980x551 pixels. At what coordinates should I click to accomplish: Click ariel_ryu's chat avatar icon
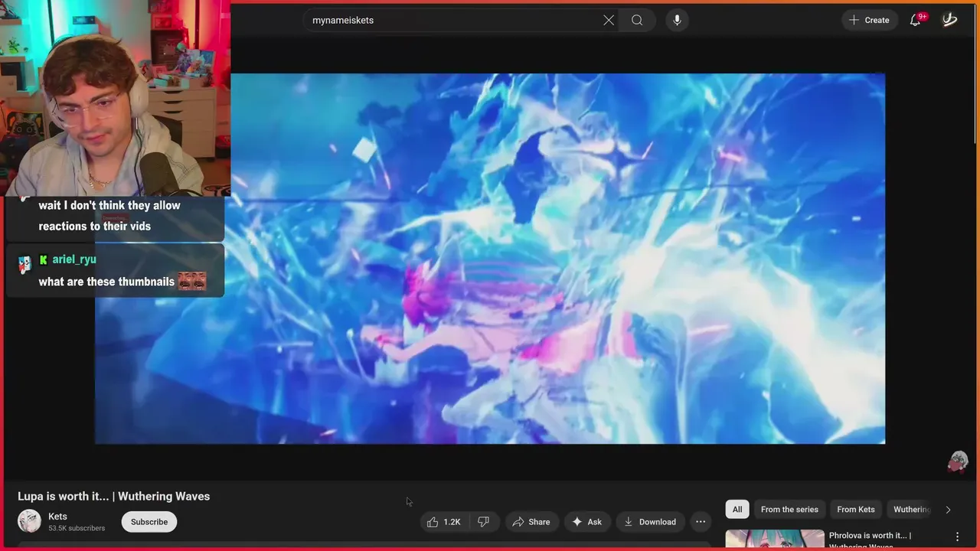pos(25,265)
